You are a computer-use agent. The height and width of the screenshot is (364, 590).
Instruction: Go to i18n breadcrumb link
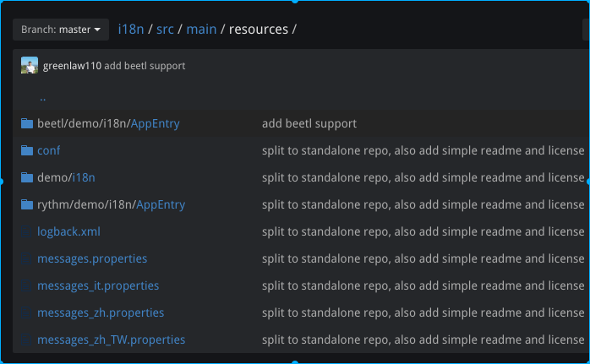(131, 30)
